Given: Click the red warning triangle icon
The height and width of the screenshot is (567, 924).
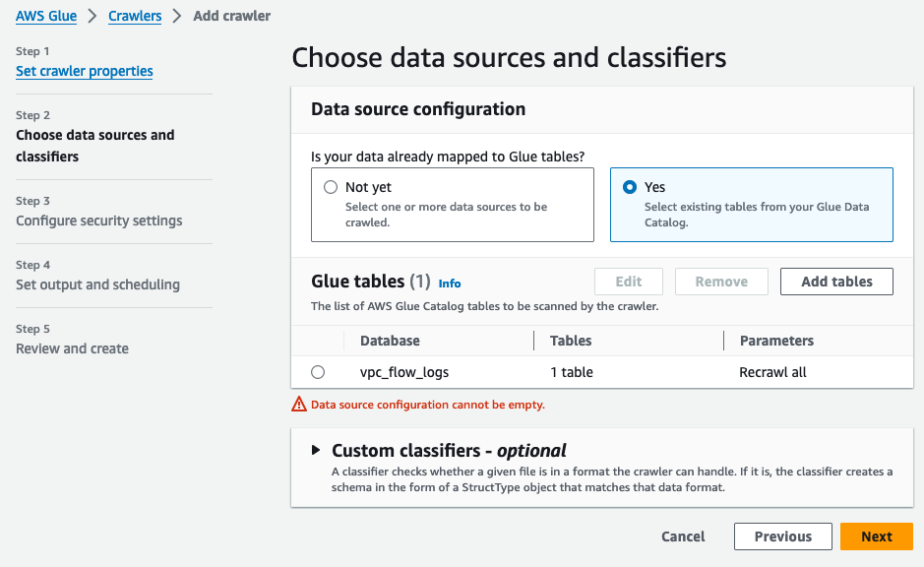Looking at the screenshot, I should point(299,405).
